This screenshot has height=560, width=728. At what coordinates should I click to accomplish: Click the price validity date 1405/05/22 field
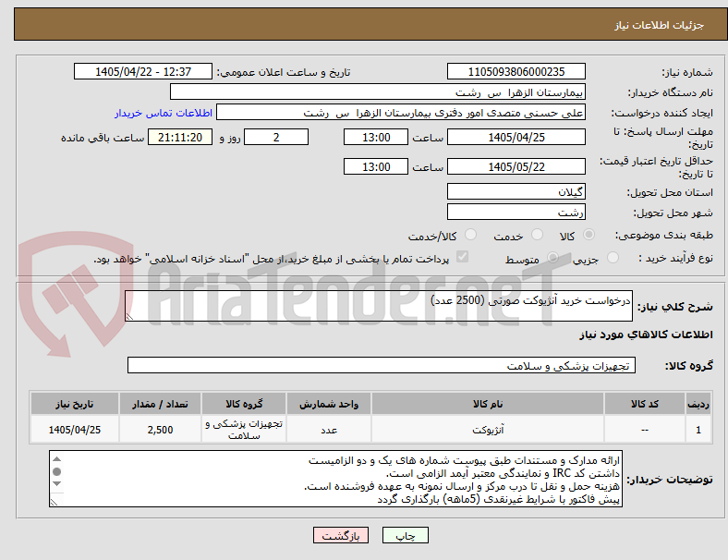(x=516, y=166)
